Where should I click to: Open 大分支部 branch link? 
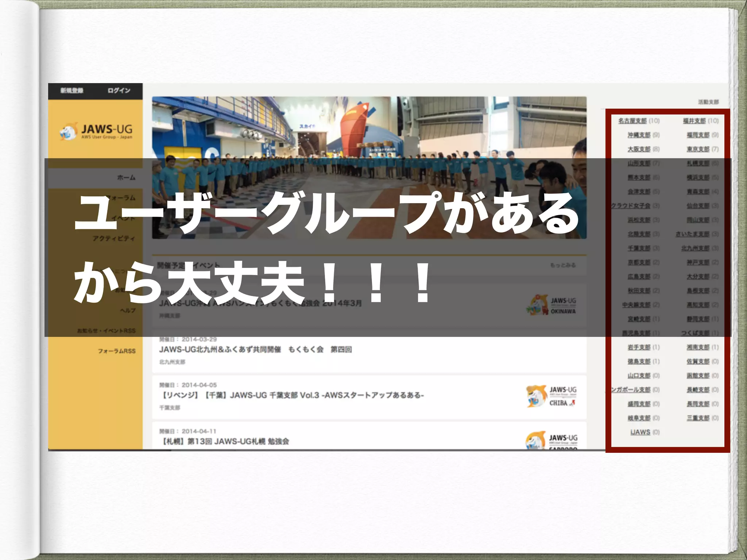coord(698,277)
